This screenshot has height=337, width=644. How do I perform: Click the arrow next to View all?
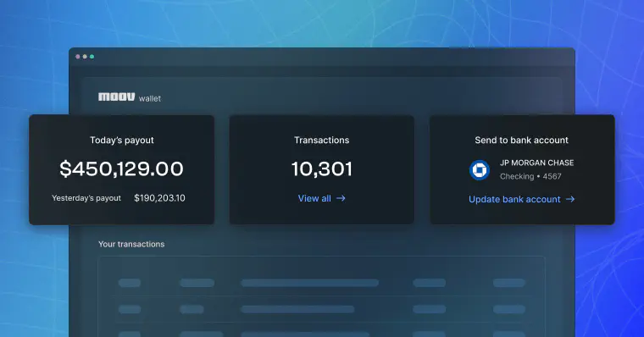pyautogui.click(x=341, y=198)
